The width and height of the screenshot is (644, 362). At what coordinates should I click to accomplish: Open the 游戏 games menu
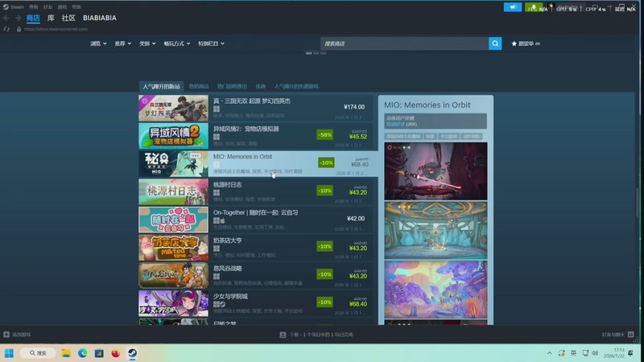click(x=63, y=7)
